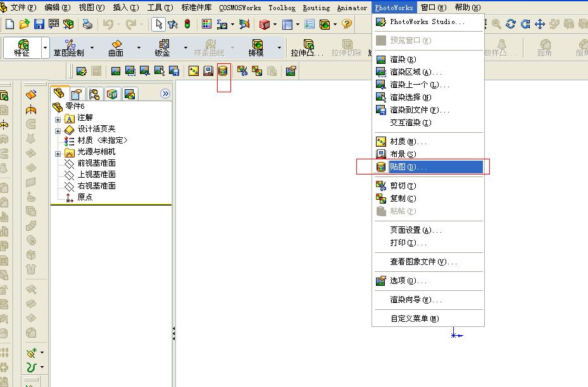Click the help question mark icon
The height and width of the screenshot is (387, 588).
click(x=347, y=25)
